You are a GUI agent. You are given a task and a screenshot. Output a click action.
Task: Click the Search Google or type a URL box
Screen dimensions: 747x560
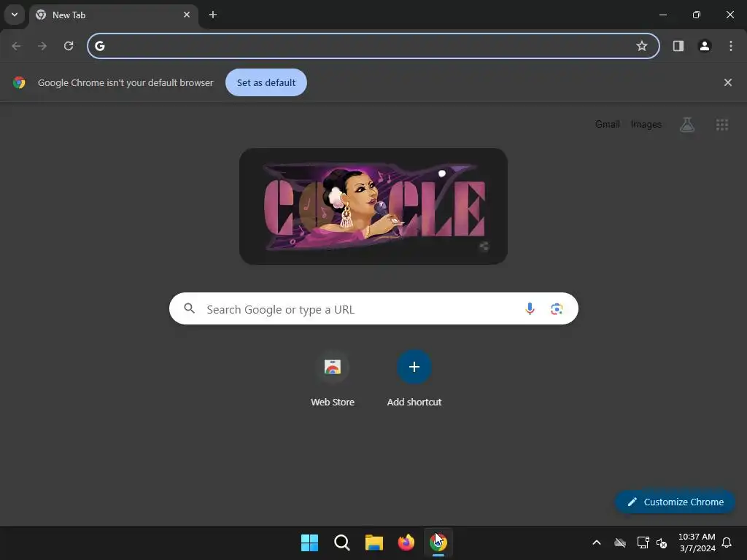click(373, 308)
